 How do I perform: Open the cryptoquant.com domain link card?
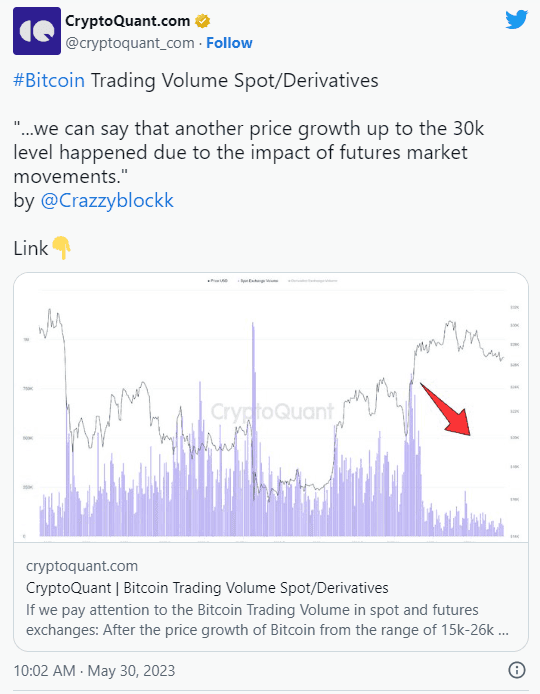pos(82,566)
